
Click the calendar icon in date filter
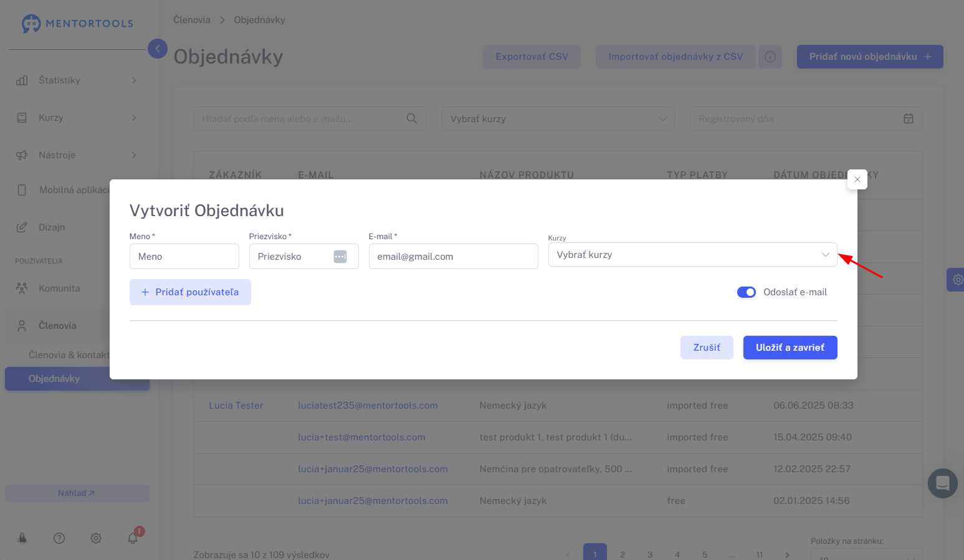tap(909, 119)
